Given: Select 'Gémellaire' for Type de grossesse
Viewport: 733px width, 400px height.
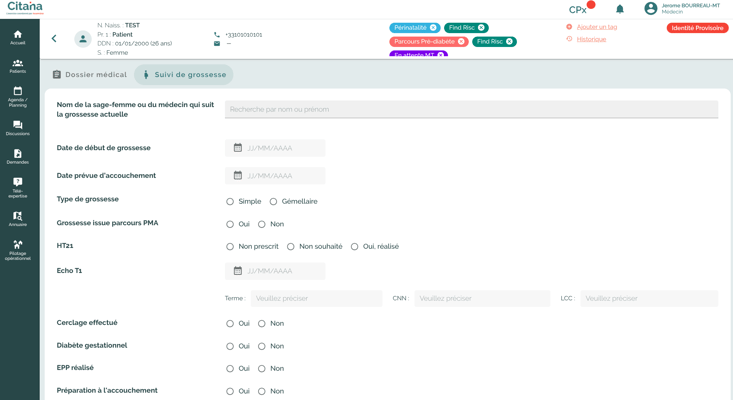Looking at the screenshot, I should coord(274,202).
